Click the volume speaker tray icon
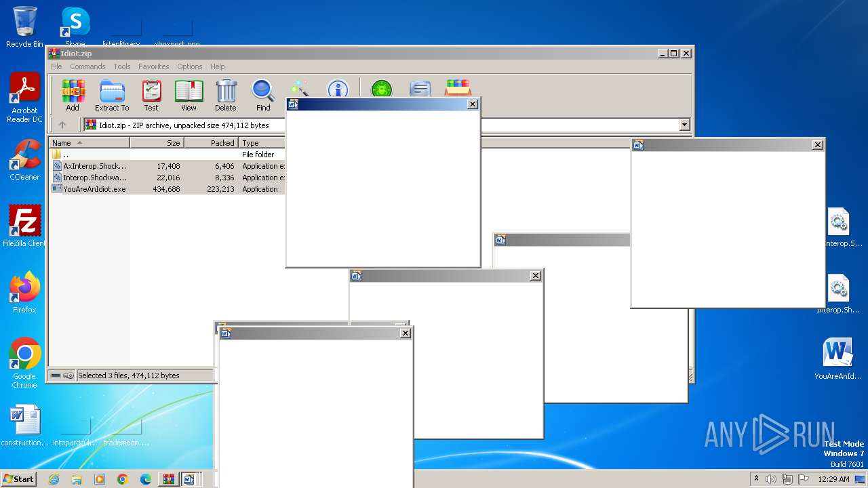 (771, 479)
